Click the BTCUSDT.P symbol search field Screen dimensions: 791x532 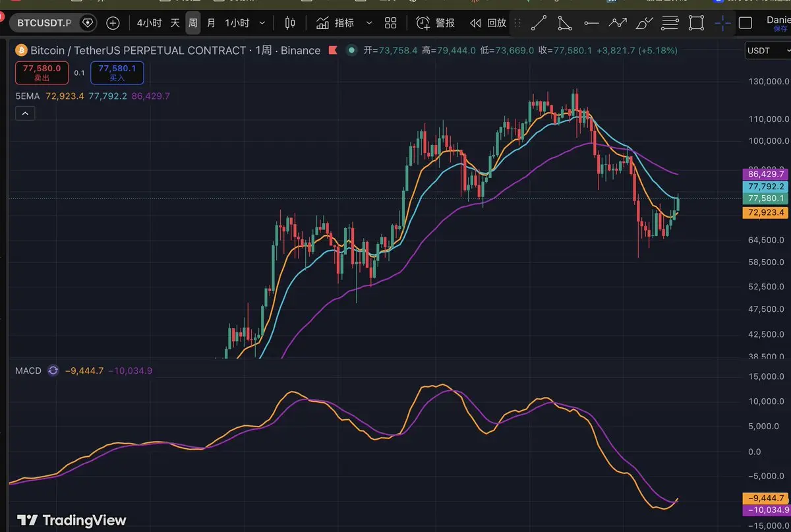44,23
